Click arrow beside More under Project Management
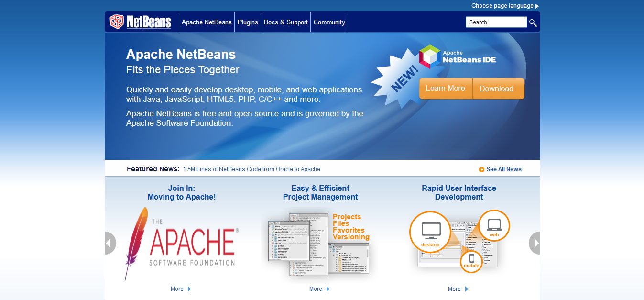 328,289
